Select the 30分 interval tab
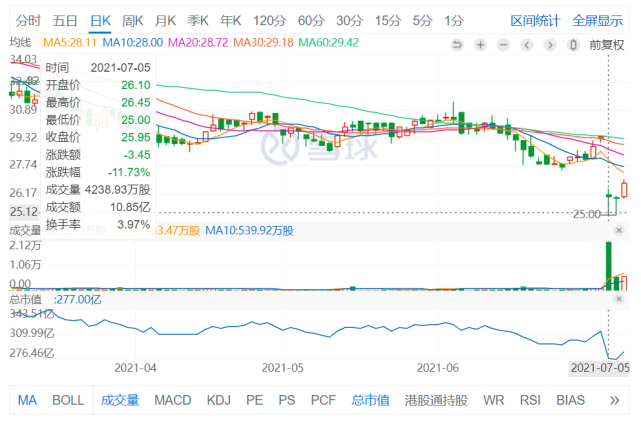641x428 pixels. click(350, 20)
